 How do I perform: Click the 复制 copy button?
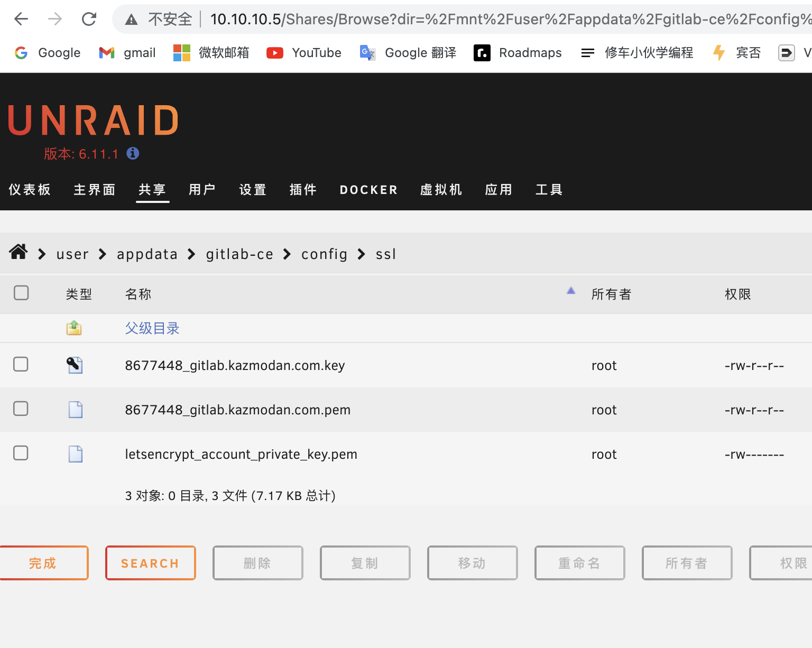point(365,563)
